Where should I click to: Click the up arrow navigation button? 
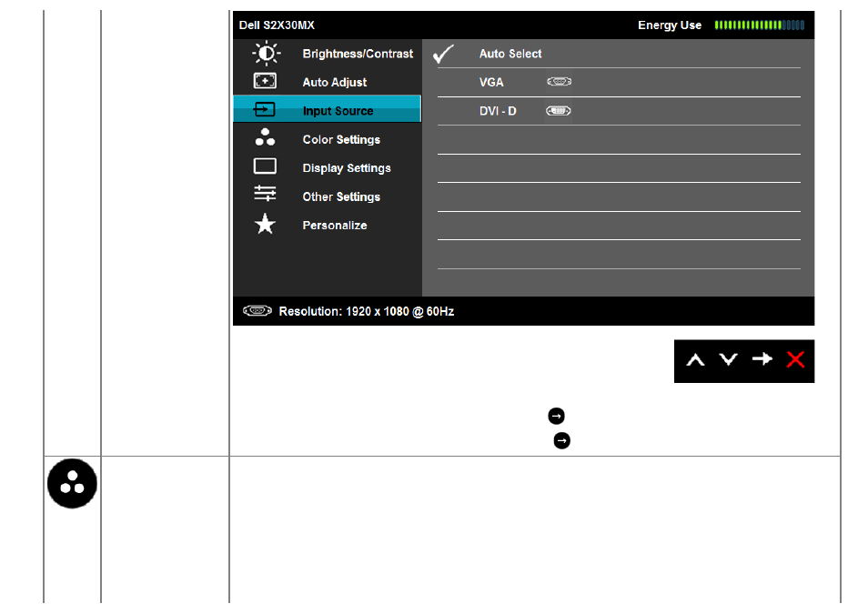click(695, 360)
